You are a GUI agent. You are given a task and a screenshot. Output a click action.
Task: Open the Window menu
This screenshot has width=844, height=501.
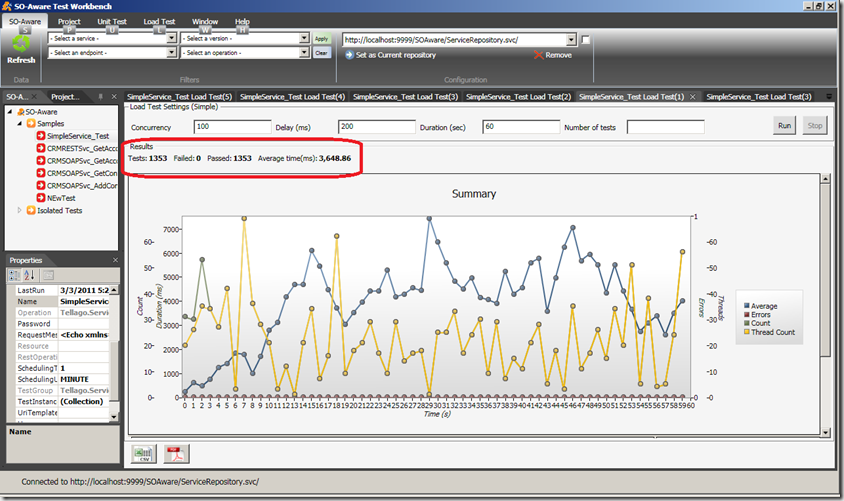point(205,22)
